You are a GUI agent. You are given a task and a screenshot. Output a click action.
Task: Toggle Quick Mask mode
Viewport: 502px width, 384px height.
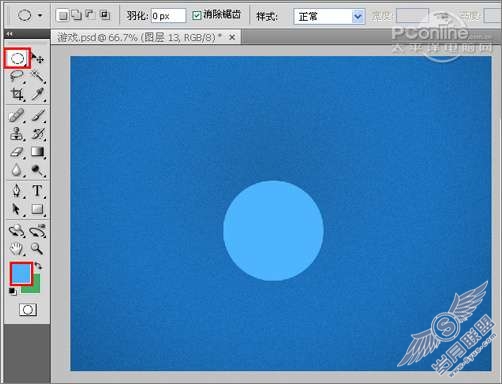pos(28,310)
